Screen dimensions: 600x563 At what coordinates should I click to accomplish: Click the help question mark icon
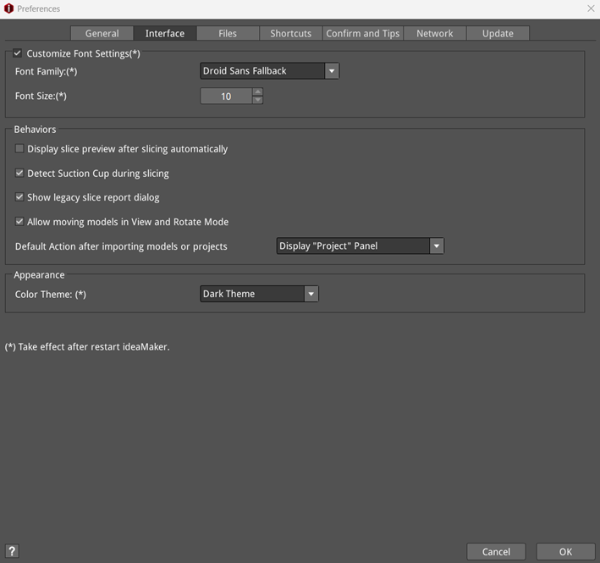click(x=12, y=551)
